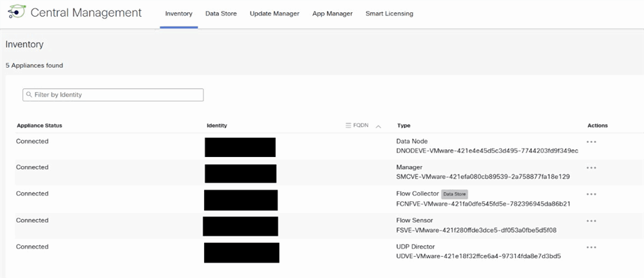This screenshot has height=278, width=644.
Task: Go to the App Manager tab
Action: tap(332, 14)
